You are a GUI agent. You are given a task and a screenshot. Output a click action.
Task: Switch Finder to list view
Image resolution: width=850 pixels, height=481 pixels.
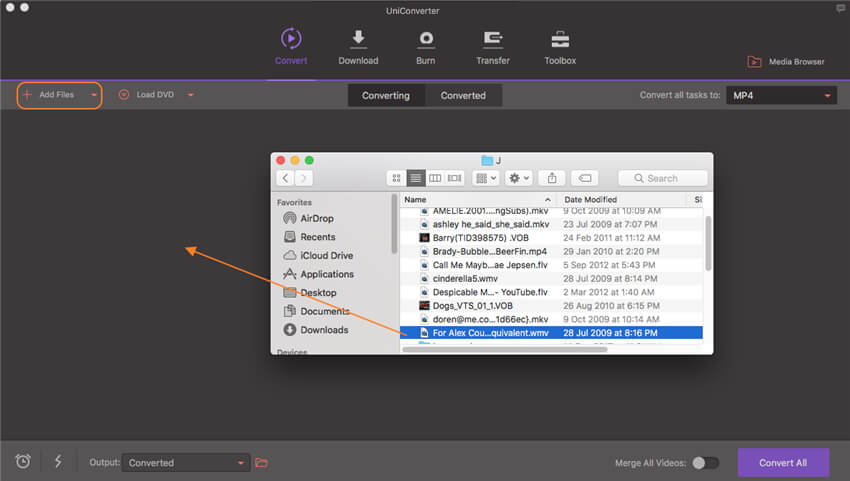click(416, 178)
